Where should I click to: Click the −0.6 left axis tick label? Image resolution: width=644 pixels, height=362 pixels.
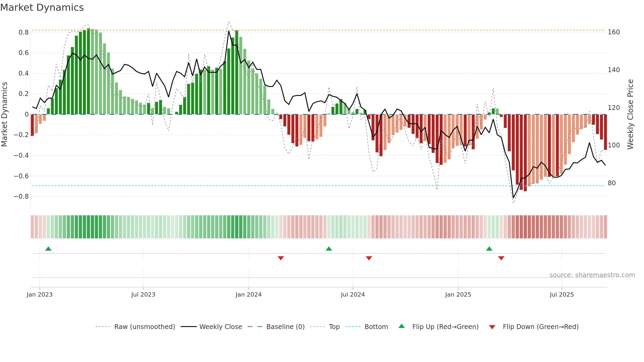(21, 176)
